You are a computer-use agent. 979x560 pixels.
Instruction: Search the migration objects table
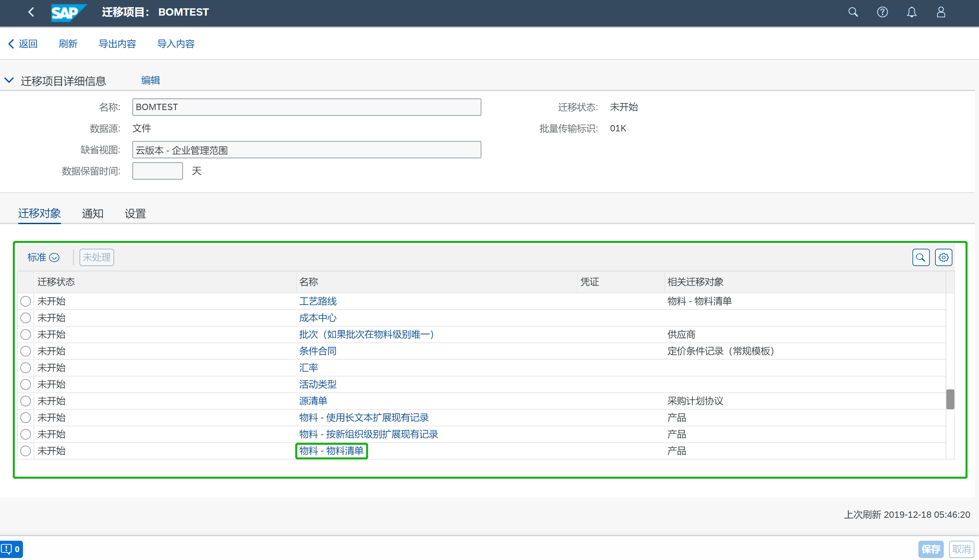pos(920,257)
